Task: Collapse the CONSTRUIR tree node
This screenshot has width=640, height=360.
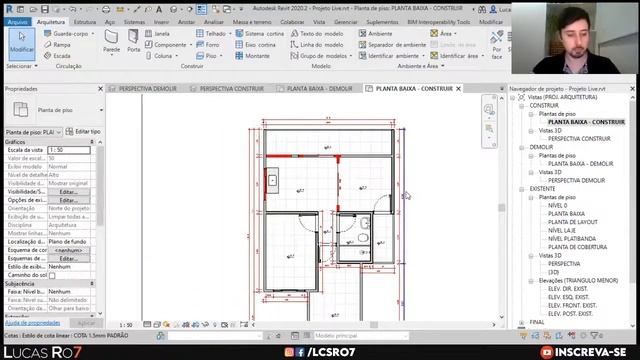Action: pos(522,106)
